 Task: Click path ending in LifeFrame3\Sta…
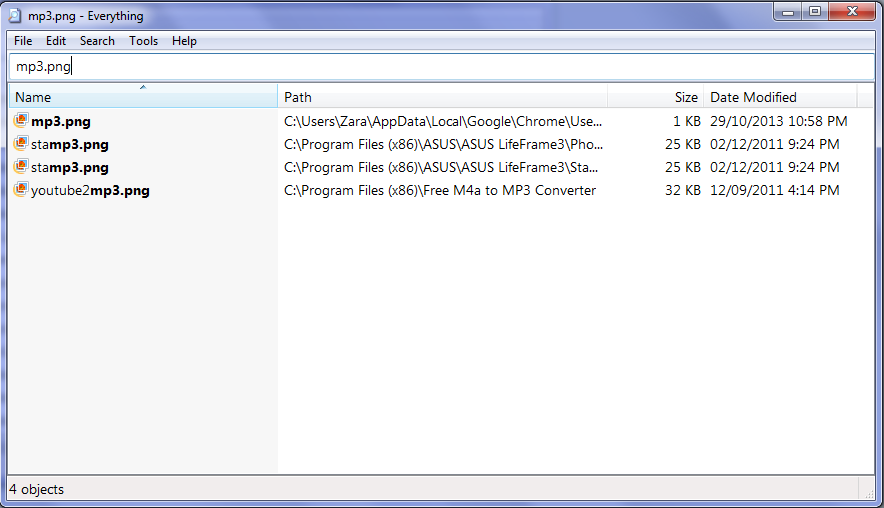click(x=441, y=167)
